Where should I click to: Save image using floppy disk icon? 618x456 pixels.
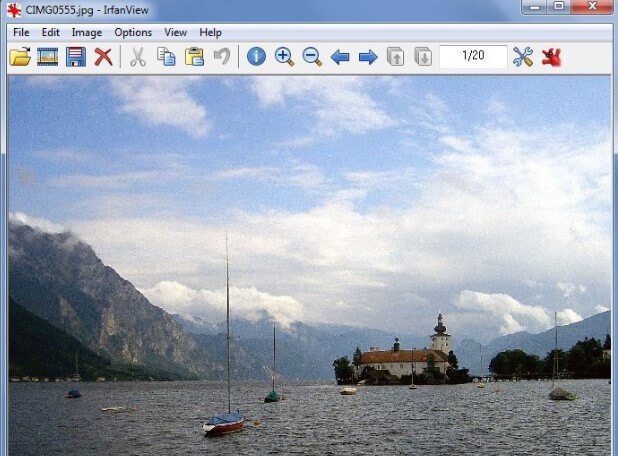click(x=76, y=57)
